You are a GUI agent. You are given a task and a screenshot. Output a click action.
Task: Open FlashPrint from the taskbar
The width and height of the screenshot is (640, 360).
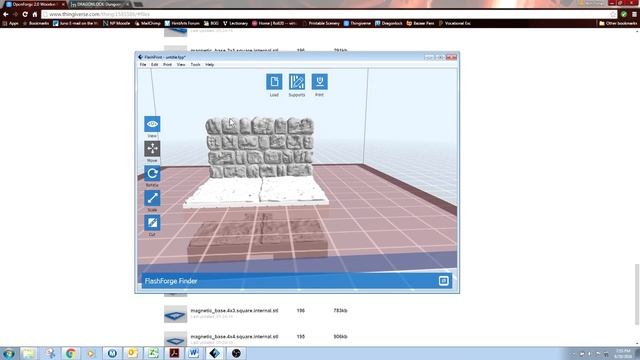tap(215, 353)
